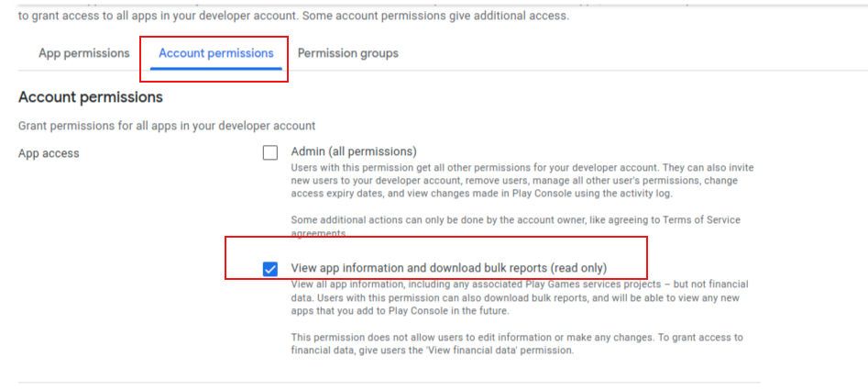Click the "Admin (all permissions)" label text
868x390 pixels.
354,151
